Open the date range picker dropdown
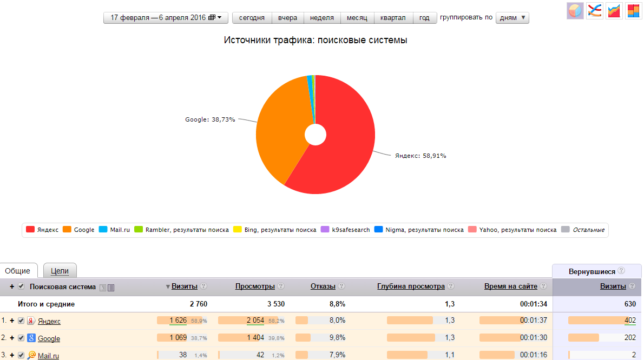 click(166, 18)
